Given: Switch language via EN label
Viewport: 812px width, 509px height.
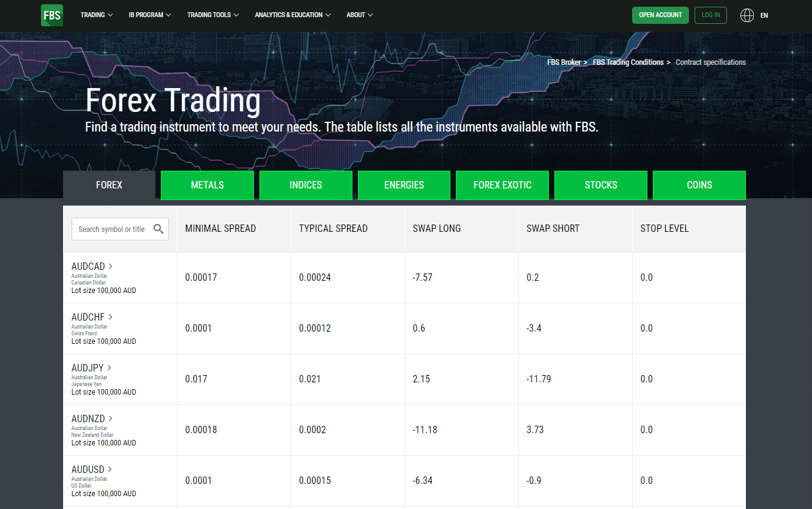Looking at the screenshot, I should (764, 15).
